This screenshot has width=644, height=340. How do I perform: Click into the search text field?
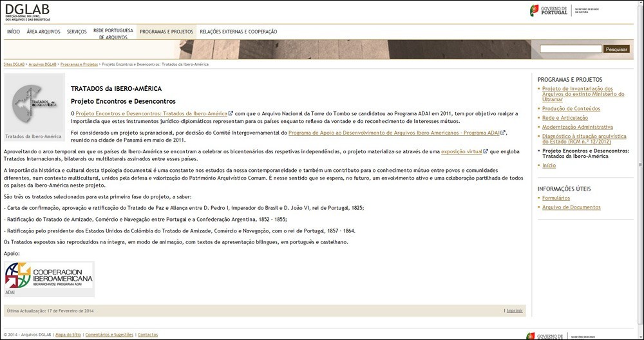pyautogui.click(x=571, y=49)
